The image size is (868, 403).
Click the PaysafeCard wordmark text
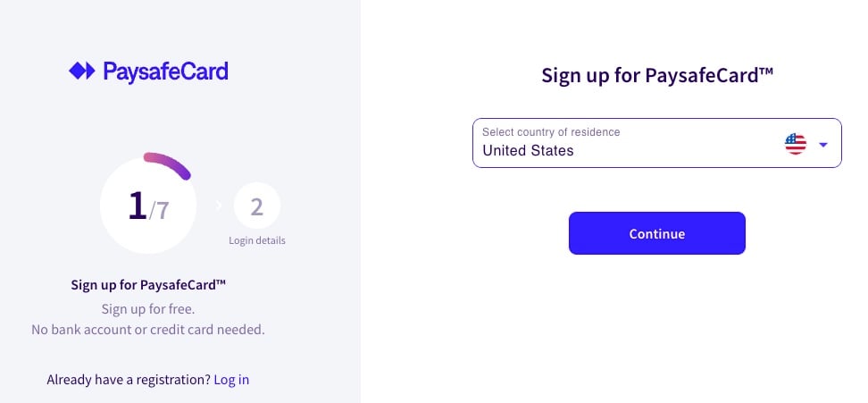click(165, 71)
